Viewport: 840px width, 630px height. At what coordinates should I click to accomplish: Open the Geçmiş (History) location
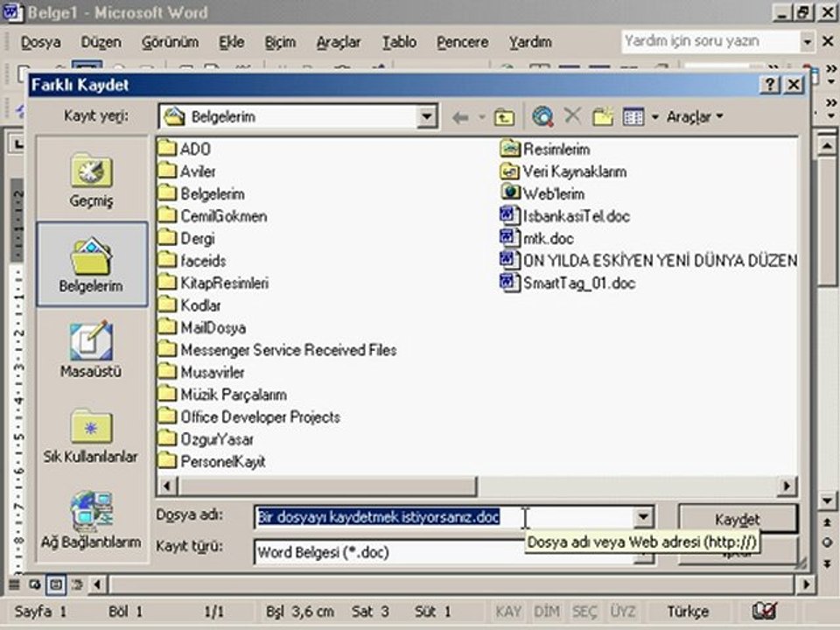[x=92, y=180]
